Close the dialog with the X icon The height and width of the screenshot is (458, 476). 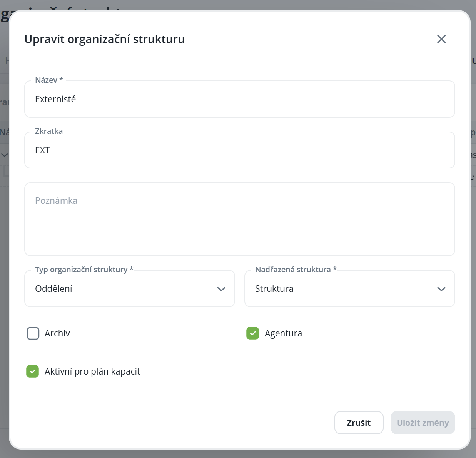tap(441, 39)
